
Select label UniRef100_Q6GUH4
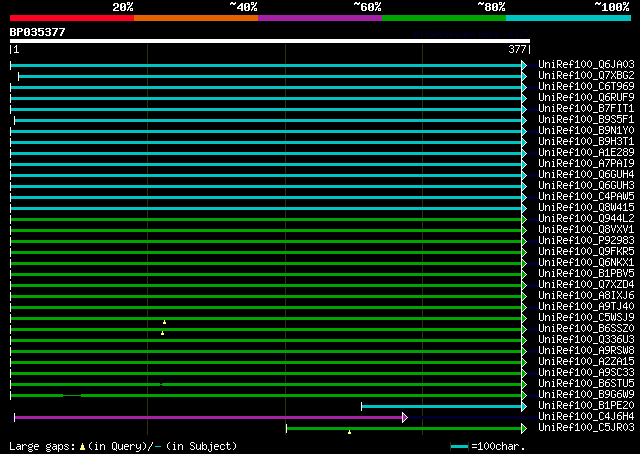[x=586, y=174]
